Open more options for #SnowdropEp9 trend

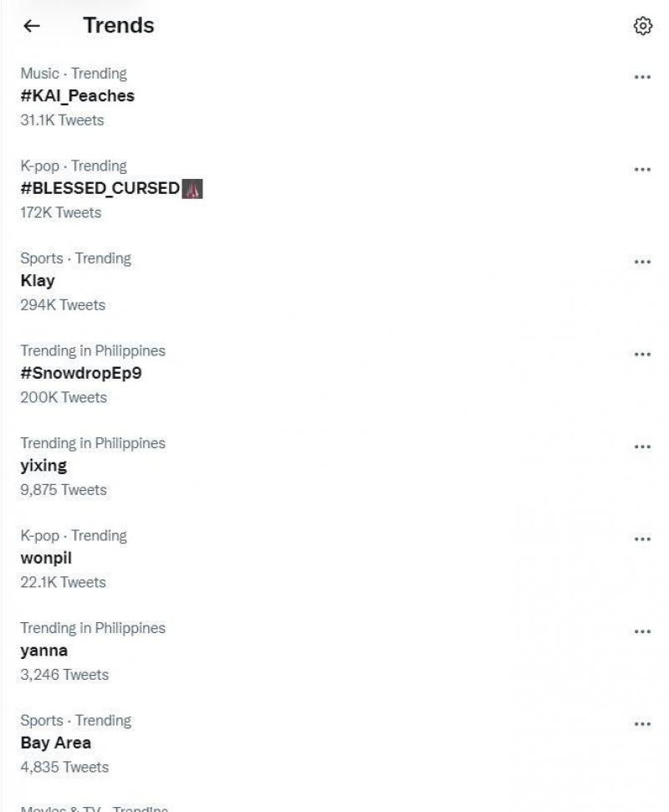pos(642,354)
